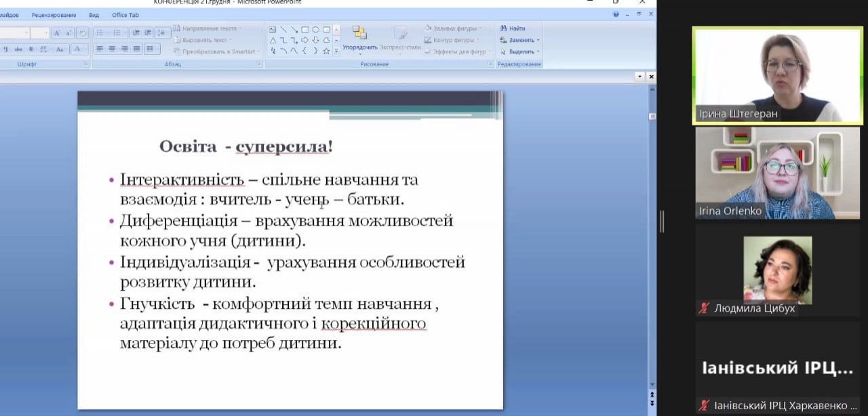The width and height of the screenshot is (868, 416).
Task: Expand the shapes gallery more arrow
Action: pos(336,51)
